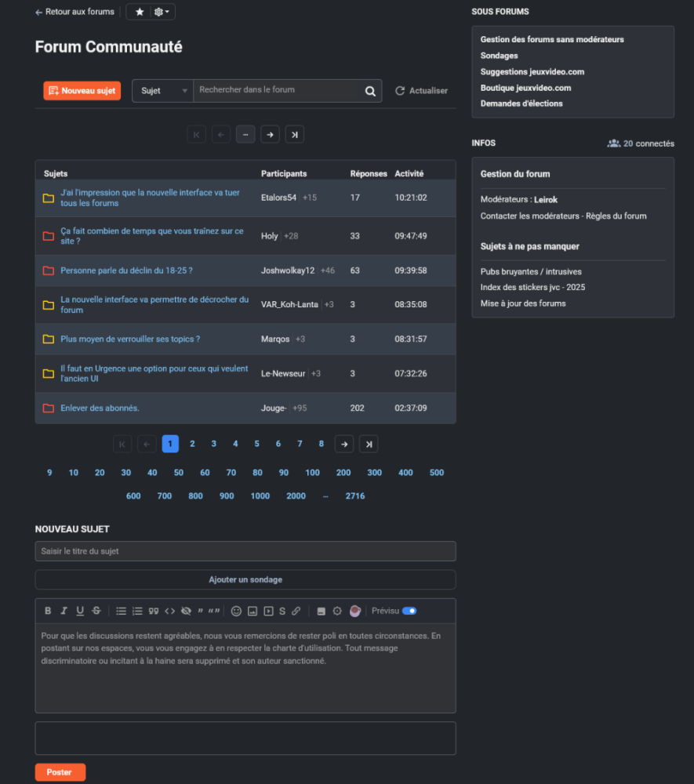Open the Sondages sub-forum link
This screenshot has height=784, width=694.
pos(499,56)
